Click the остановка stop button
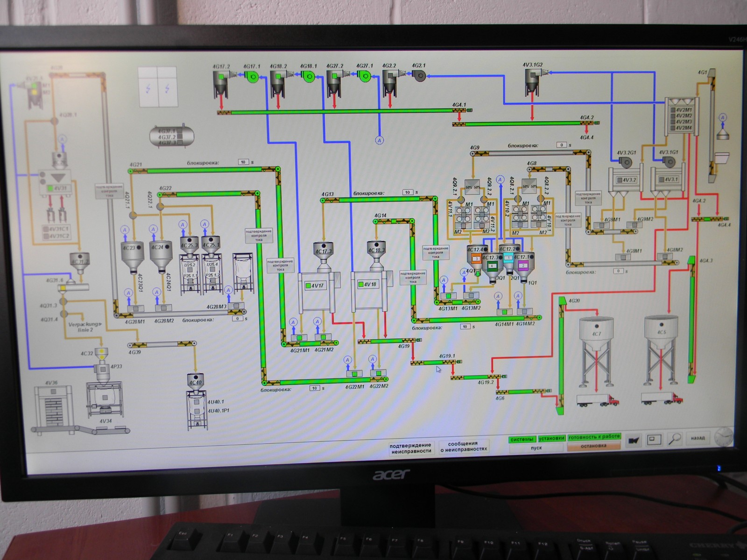Image resolution: width=747 pixels, height=560 pixels. [x=594, y=446]
